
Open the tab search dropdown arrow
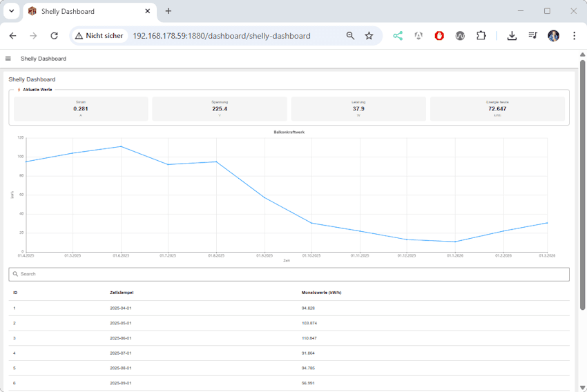(x=12, y=11)
